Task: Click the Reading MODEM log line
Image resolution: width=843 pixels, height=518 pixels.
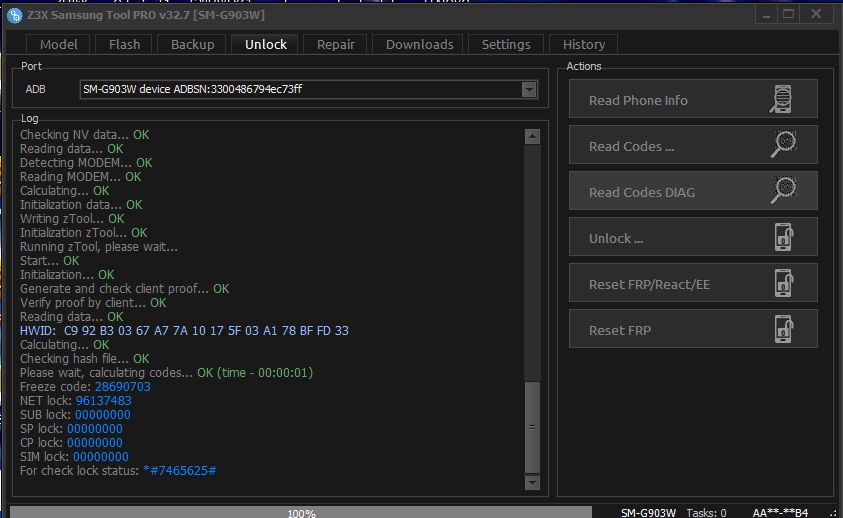Action: 81,176
